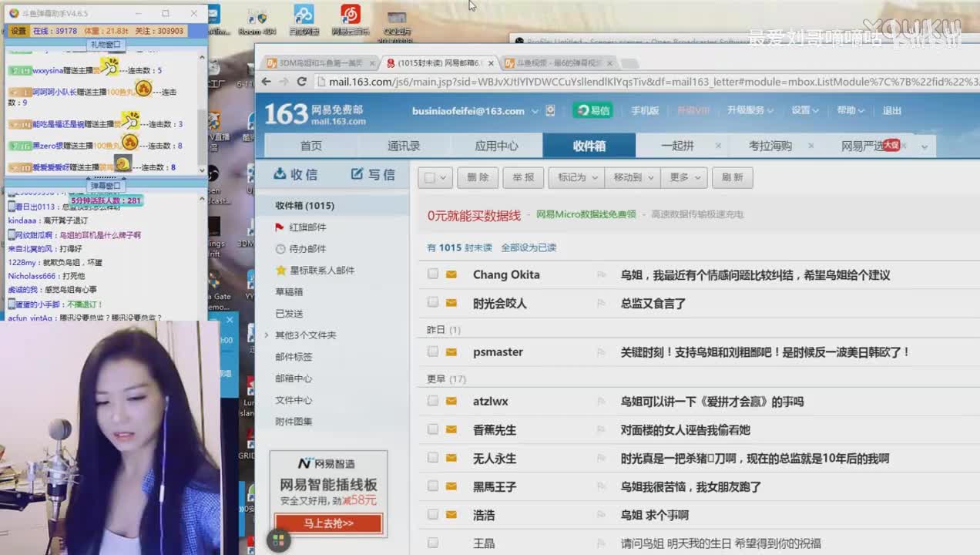Go back in the browser
980x555 pixels.
point(267,82)
